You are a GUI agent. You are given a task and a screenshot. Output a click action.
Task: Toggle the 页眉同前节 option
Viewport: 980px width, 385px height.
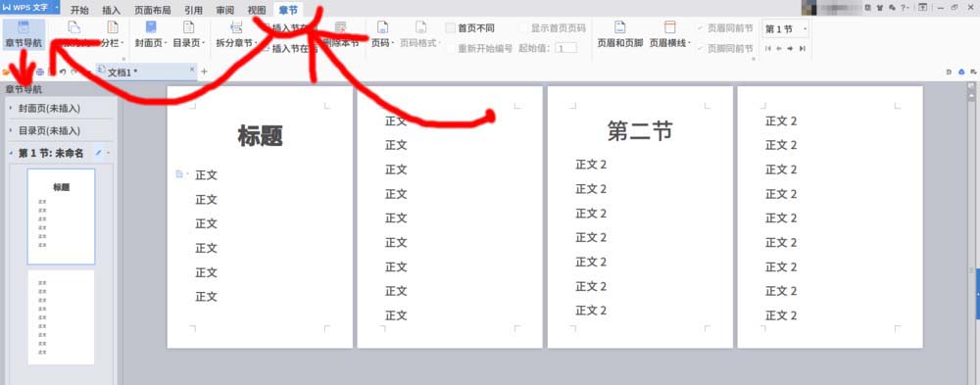725,28
